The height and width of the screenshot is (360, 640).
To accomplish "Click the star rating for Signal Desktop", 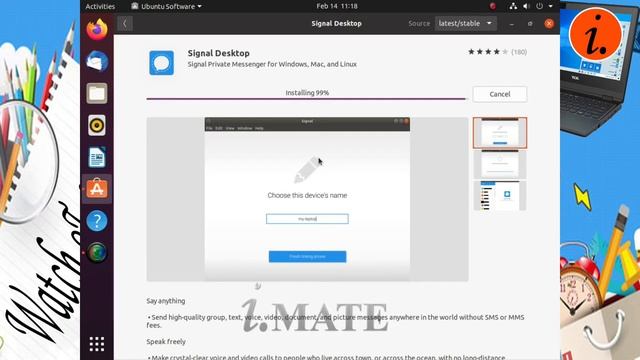I will pyautogui.click(x=488, y=52).
